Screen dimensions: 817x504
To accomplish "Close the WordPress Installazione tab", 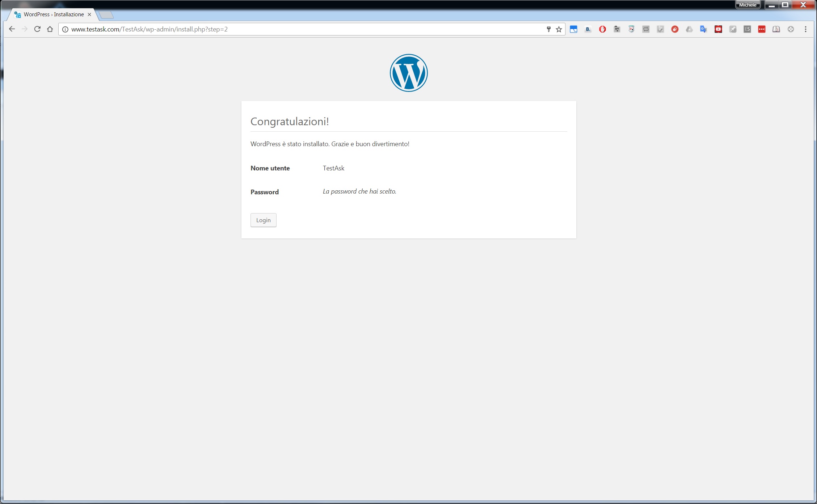I will pos(89,14).
